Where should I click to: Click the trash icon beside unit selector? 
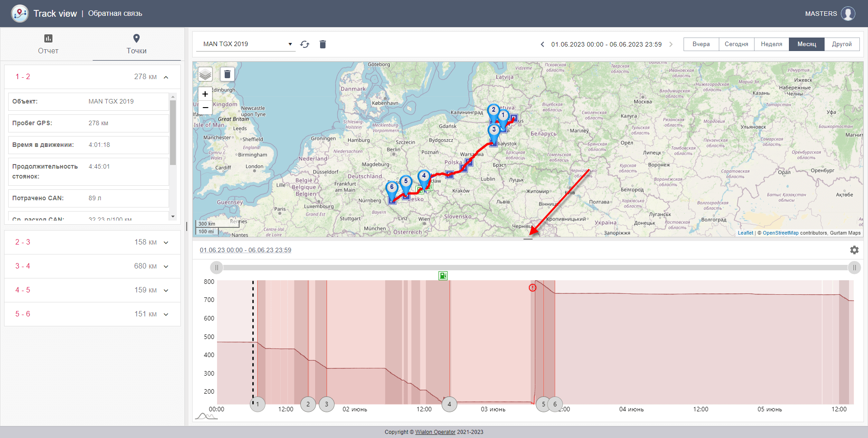(323, 44)
